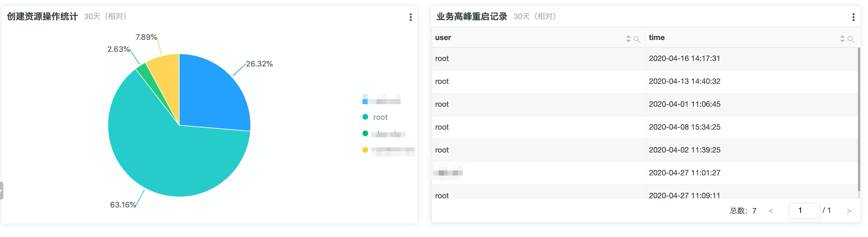The height and width of the screenshot is (237, 868).
Task: Open the search filter for the time column
Action: click(x=851, y=39)
